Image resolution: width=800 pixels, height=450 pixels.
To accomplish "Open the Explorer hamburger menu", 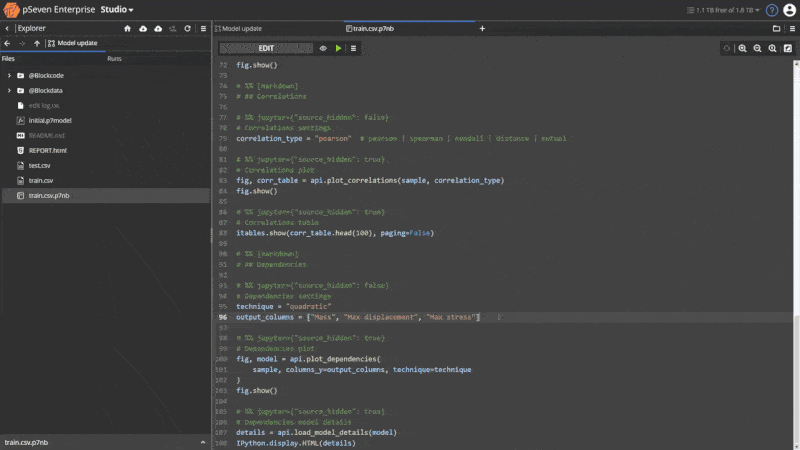I will click(203, 29).
